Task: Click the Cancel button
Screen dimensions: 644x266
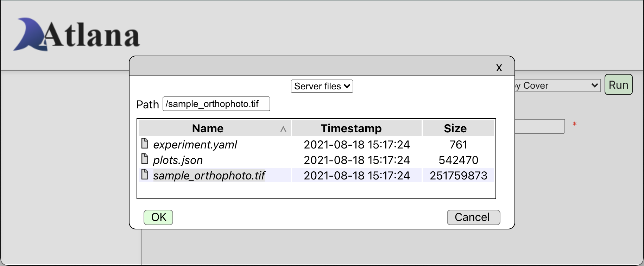Action: point(473,217)
